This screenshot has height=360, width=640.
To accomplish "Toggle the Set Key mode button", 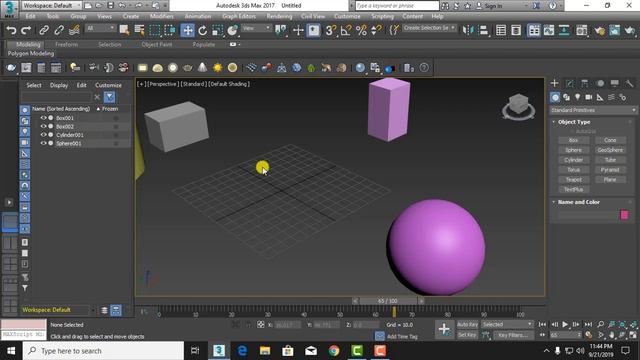I will 467,335.
